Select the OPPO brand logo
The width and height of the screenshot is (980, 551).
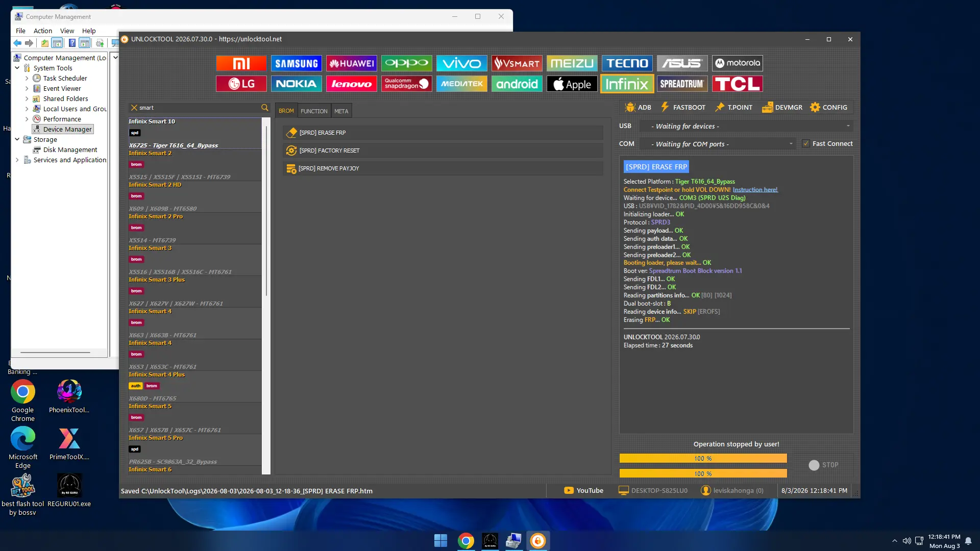tap(407, 63)
